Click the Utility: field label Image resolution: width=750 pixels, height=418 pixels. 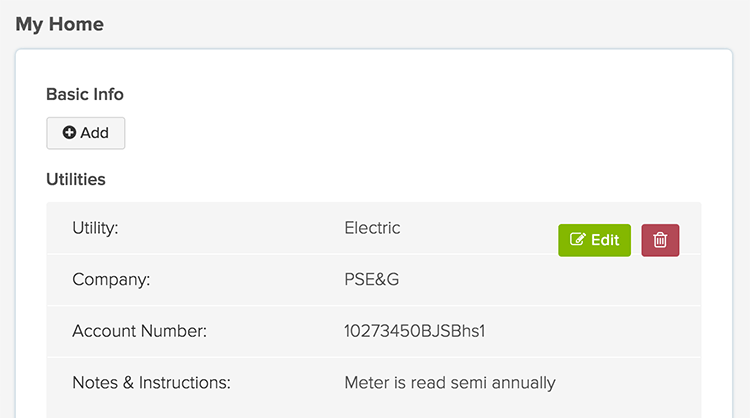(95, 228)
